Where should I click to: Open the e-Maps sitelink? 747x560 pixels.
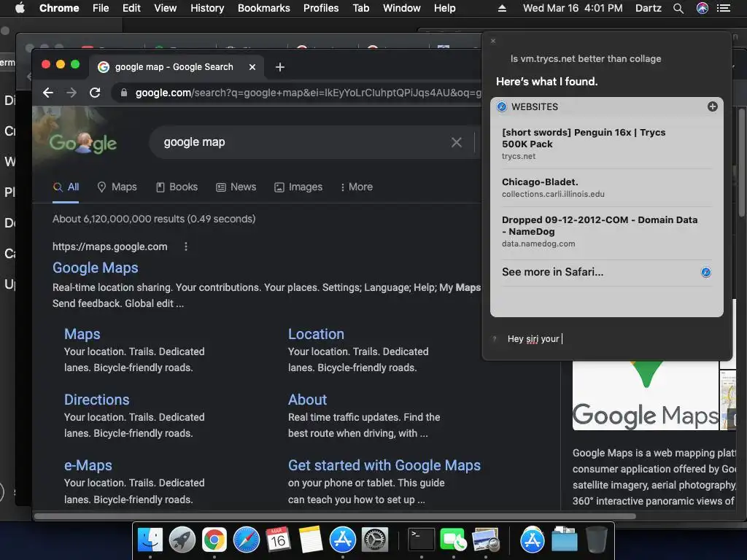88,465
